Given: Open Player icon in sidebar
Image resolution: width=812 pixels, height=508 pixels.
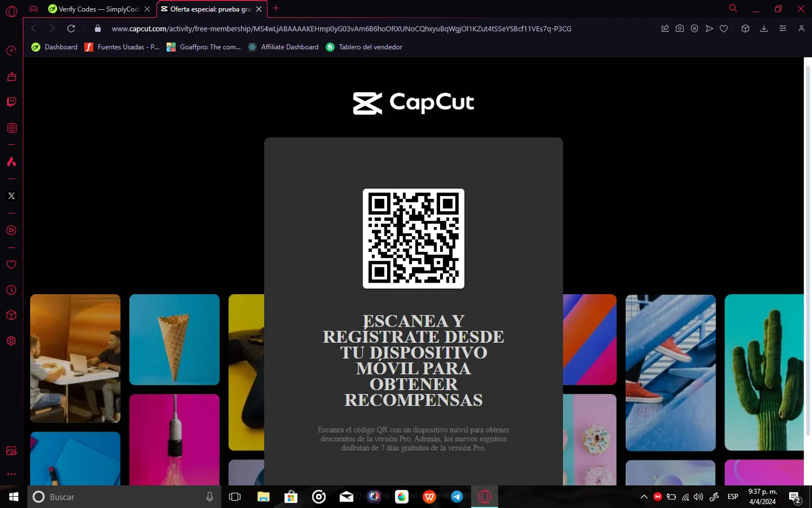Looking at the screenshot, I should (11, 230).
